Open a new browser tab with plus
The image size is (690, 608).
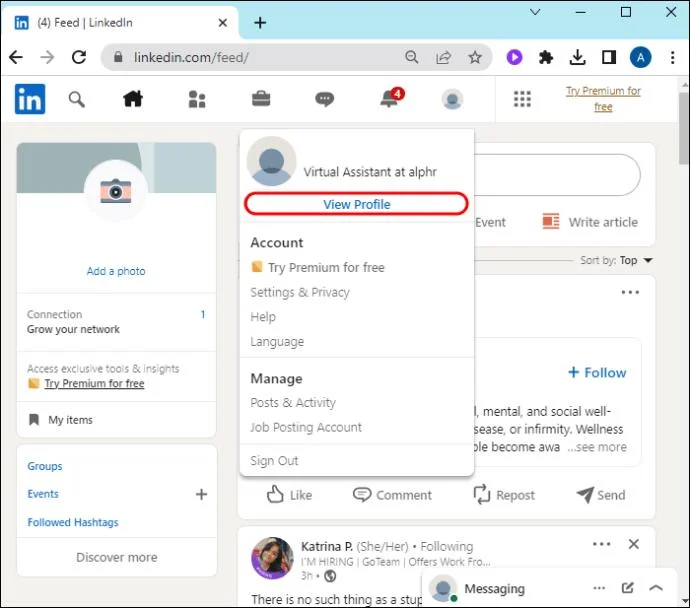click(260, 22)
